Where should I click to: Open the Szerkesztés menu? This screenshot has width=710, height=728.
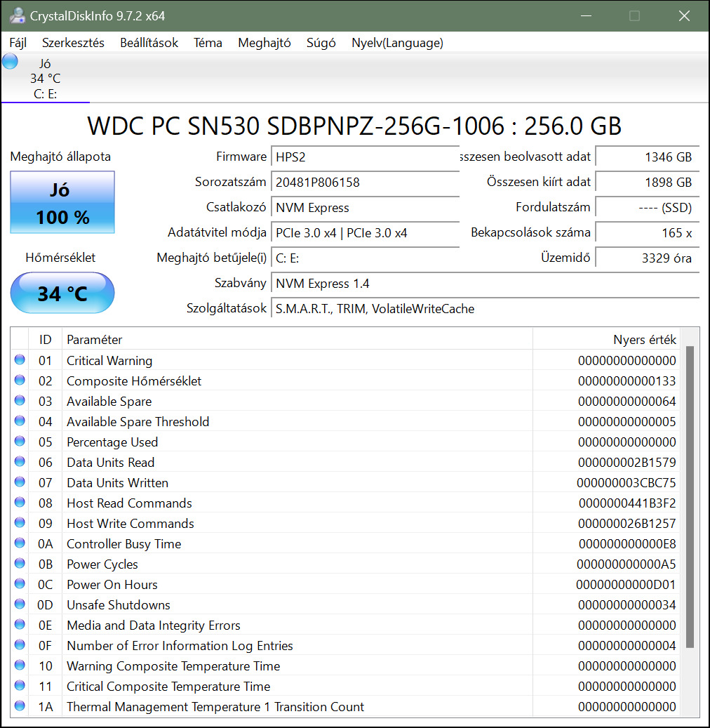tap(74, 43)
